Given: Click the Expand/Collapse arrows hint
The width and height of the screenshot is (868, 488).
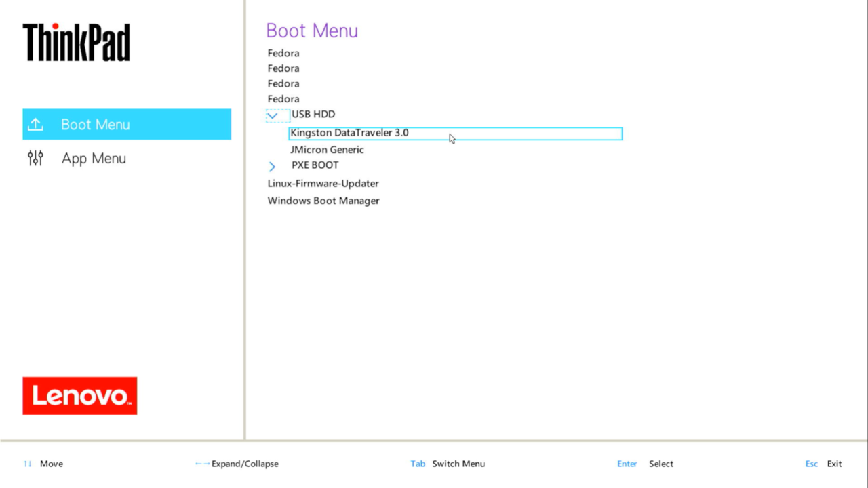Looking at the screenshot, I should [237, 464].
